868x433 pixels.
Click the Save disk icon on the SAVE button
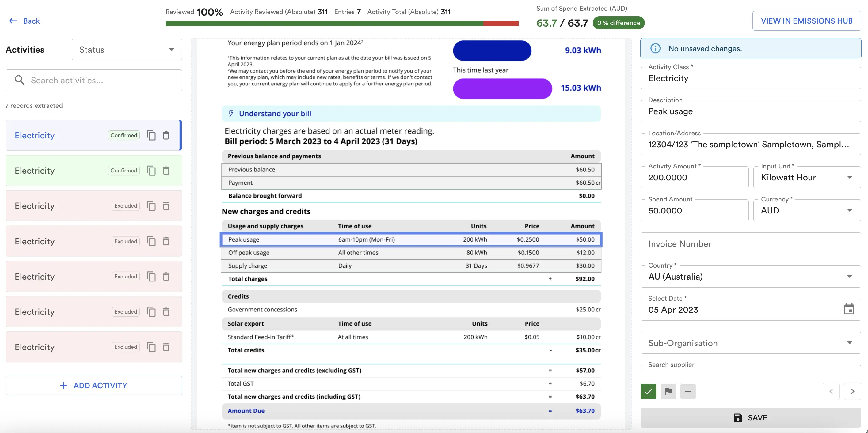pos(738,417)
